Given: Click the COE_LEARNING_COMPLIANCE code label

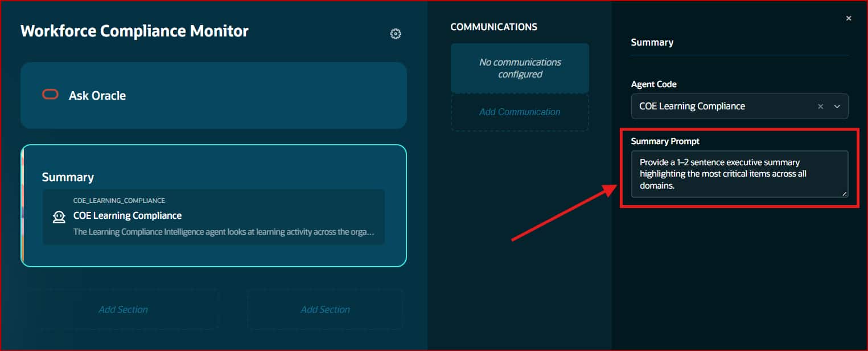Looking at the screenshot, I should 119,201.
